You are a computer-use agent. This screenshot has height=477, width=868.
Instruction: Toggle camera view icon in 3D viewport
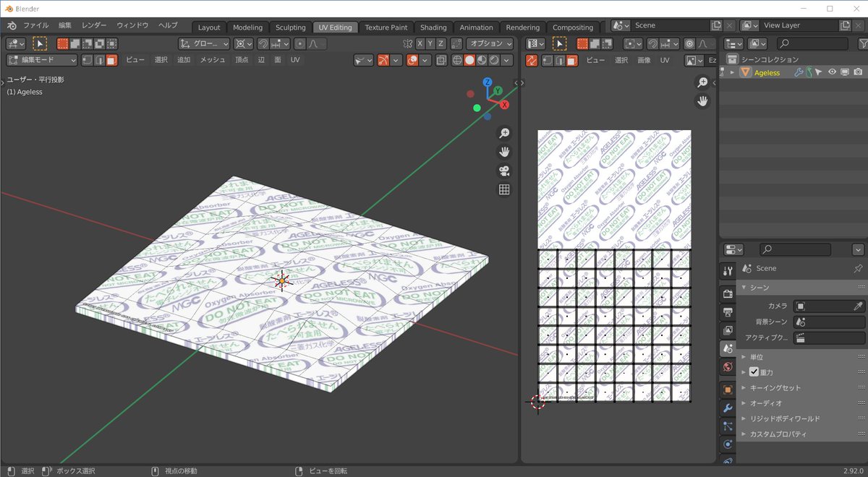504,171
